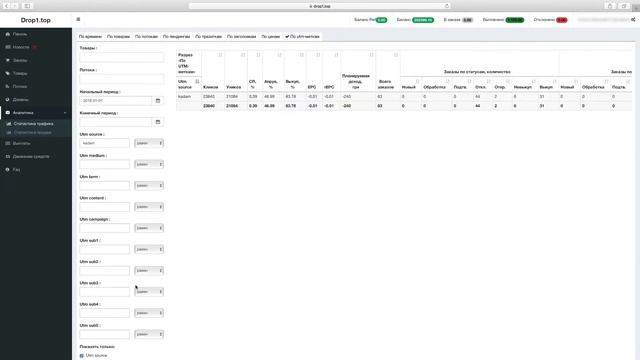Image resolution: width=640 pixels, height=360 pixels.
Task: Switch to the По заголовкам tab
Action: tap(242, 37)
